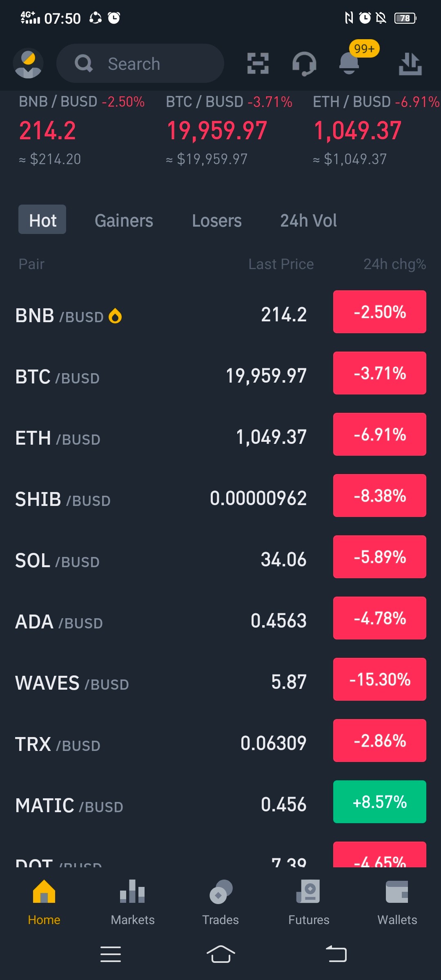Open the notifications bell icon
The image size is (441, 980).
[x=349, y=63]
